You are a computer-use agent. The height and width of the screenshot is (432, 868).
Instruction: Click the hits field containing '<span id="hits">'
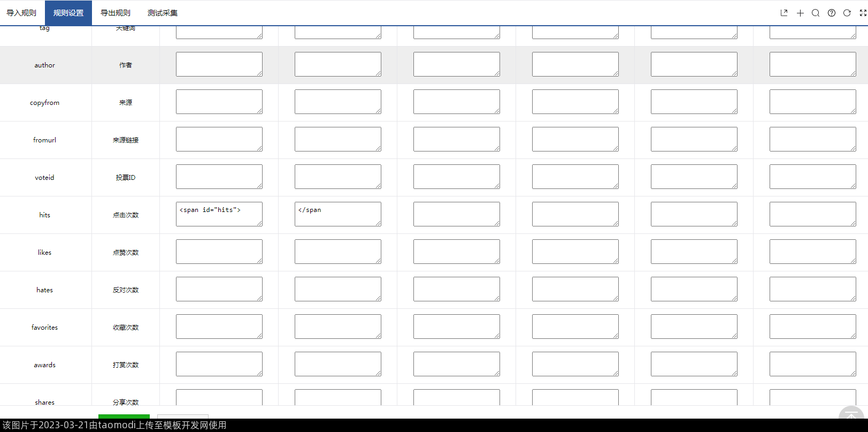[219, 214]
